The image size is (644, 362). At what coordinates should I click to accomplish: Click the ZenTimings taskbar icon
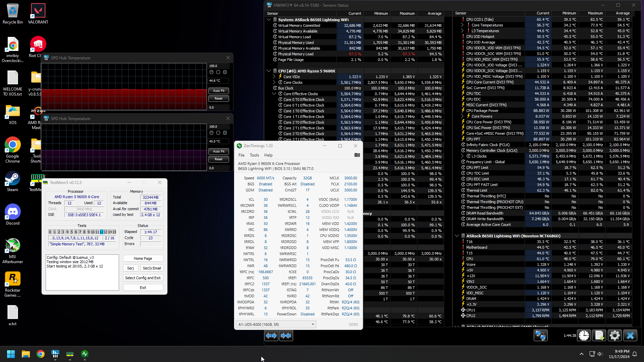(85, 354)
